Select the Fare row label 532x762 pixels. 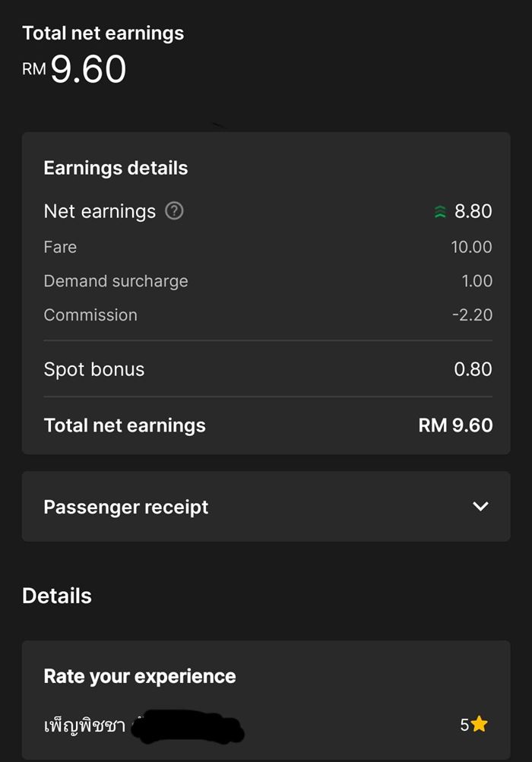tap(60, 247)
